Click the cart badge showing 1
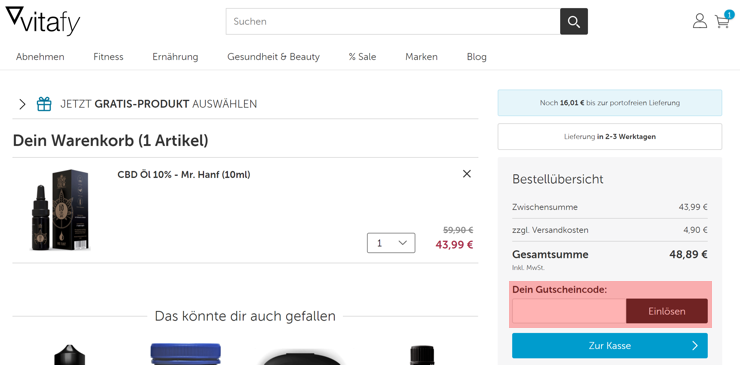 [729, 14]
